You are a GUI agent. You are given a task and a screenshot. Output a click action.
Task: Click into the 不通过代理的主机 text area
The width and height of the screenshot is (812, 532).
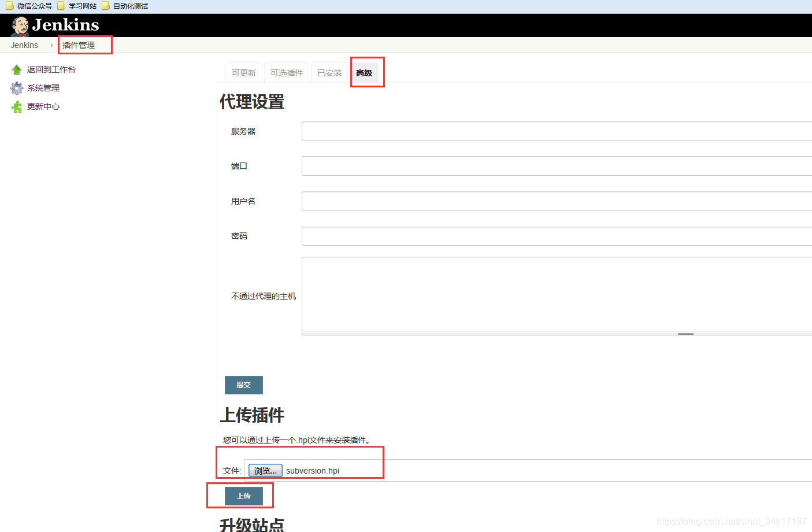(x=557, y=294)
